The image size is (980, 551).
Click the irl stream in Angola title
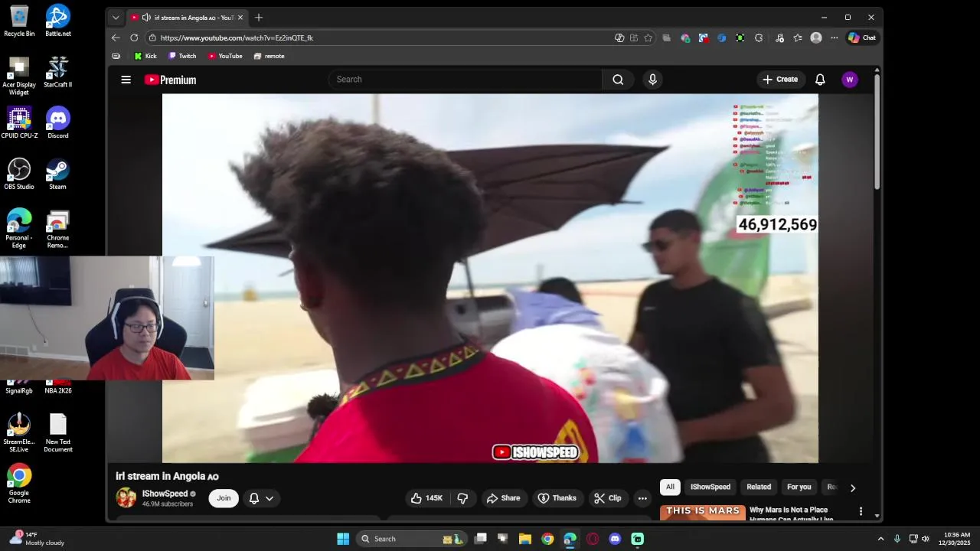(x=167, y=476)
